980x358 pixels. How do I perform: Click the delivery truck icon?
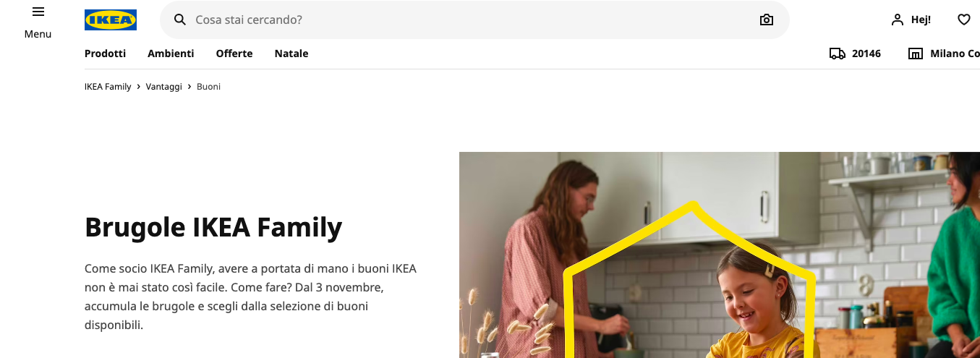(838, 54)
